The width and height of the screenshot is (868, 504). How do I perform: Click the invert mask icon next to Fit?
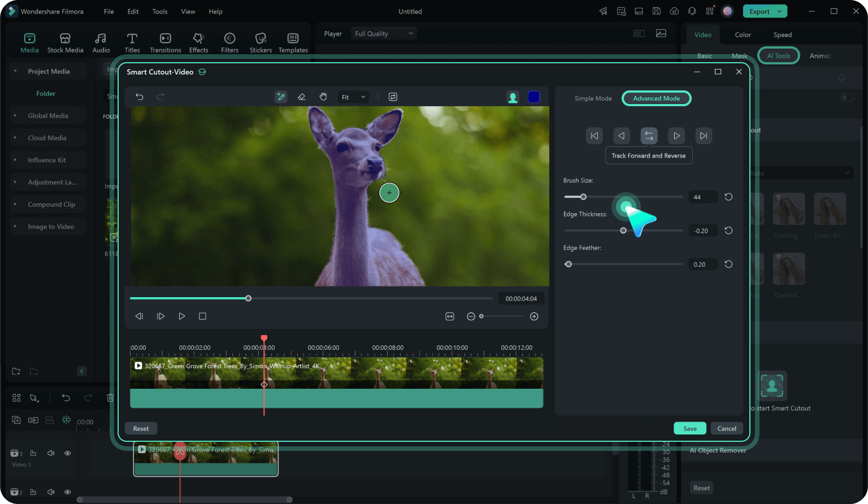[x=393, y=97]
